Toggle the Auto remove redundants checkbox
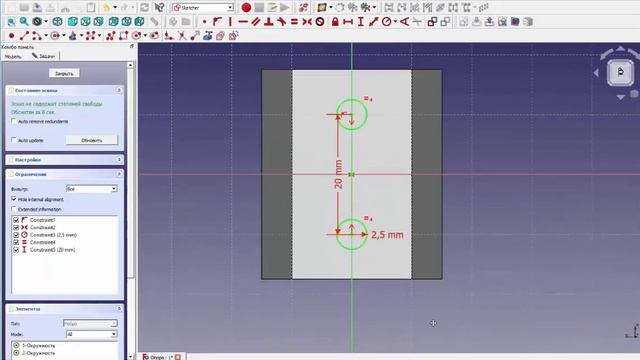This screenshot has width=640, height=360. click(x=14, y=121)
